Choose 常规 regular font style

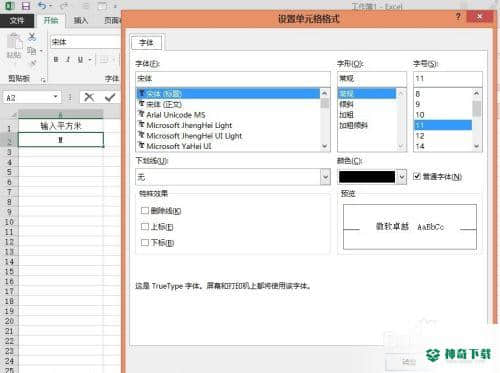[x=367, y=93]
